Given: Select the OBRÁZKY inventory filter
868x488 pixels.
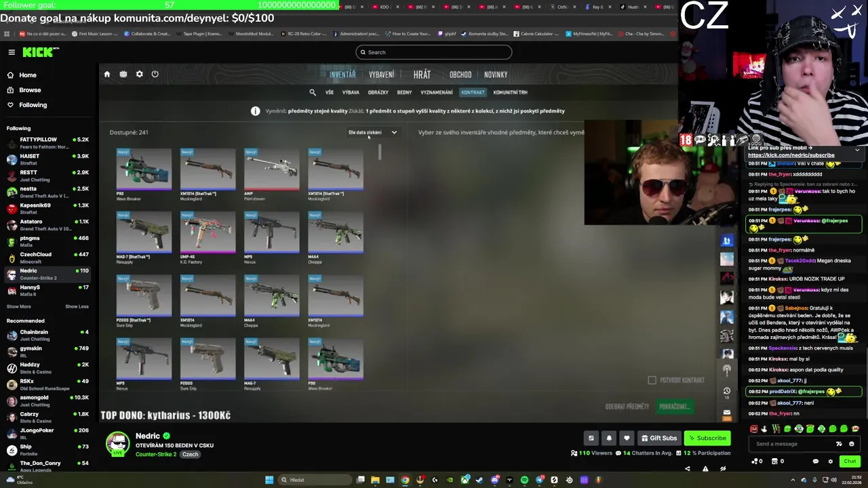Looking at the screenshot, I should pyautogui.click(x=378, y=92).
